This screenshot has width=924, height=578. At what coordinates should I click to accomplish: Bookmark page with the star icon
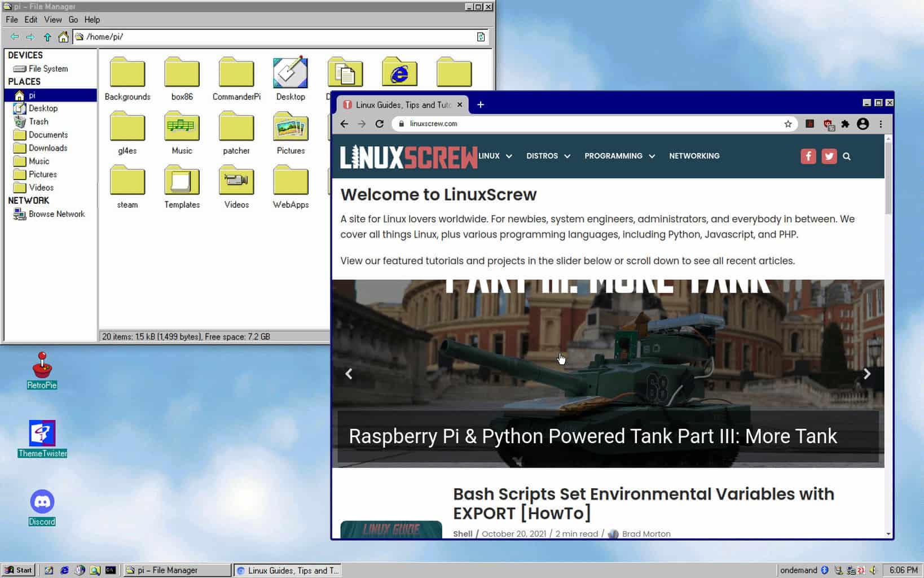click(x=788, y=124)
